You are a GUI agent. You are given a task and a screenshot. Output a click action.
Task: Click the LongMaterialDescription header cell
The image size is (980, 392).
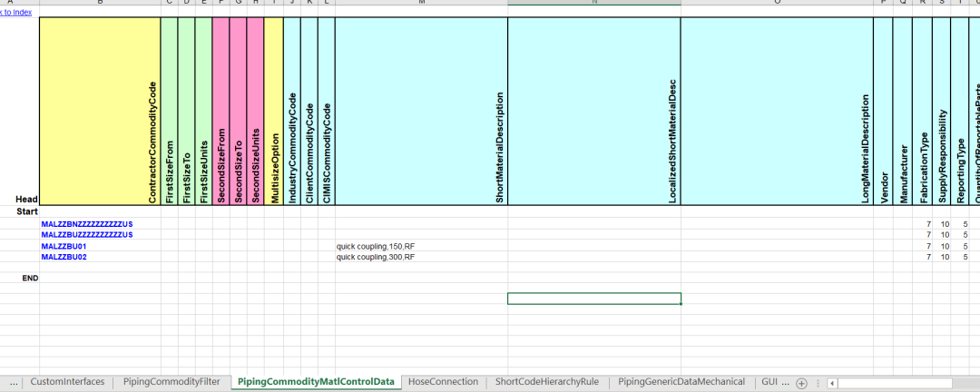(777, 111)
